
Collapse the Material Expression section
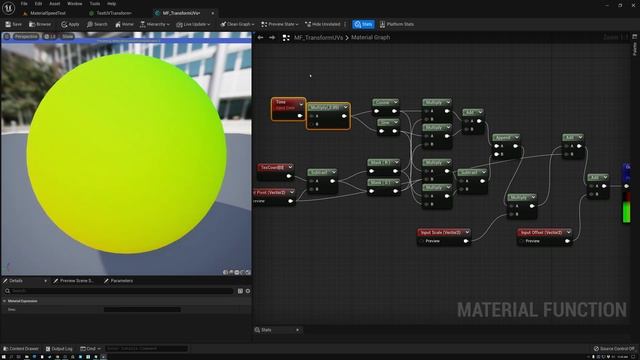[x=4, y=301]
